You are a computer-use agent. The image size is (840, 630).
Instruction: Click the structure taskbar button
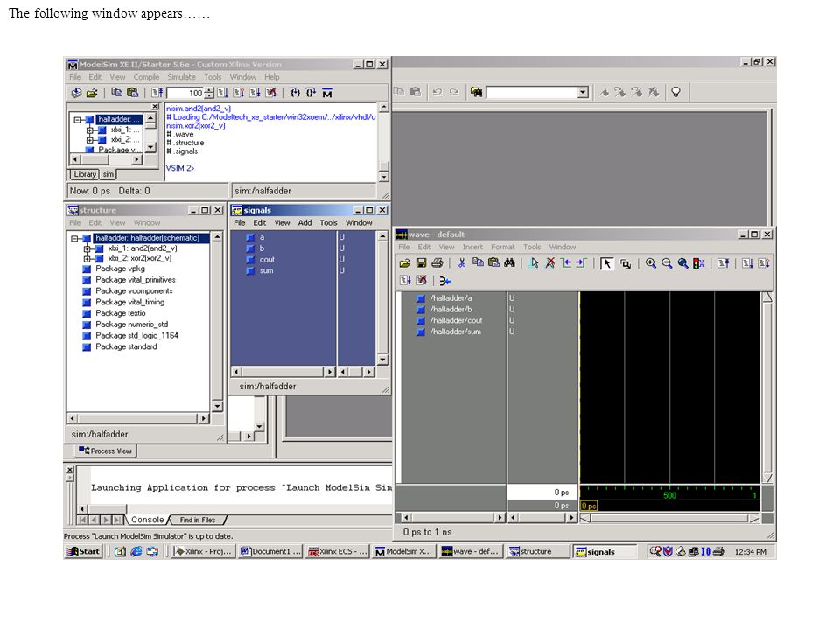tap(537, 552)
